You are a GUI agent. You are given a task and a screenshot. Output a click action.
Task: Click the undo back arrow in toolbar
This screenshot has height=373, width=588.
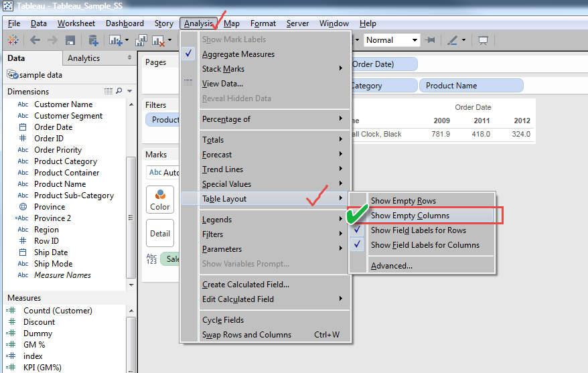click(35, 40)
